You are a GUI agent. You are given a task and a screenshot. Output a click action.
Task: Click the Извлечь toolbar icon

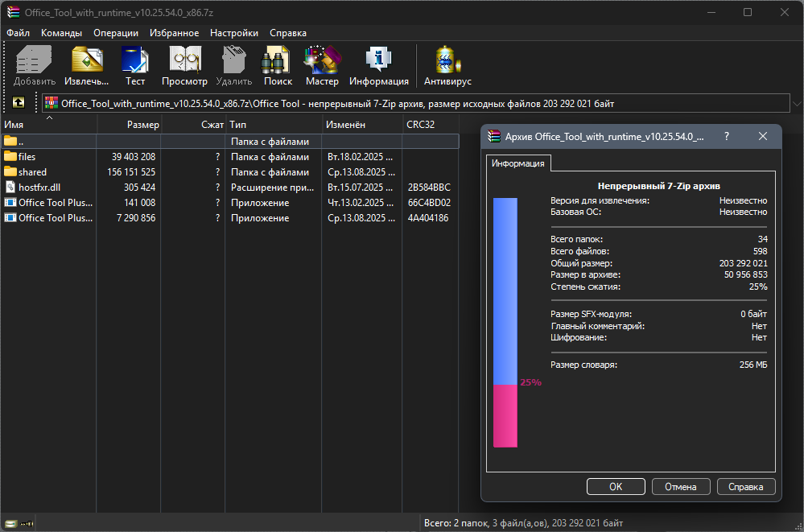(87, 60)
